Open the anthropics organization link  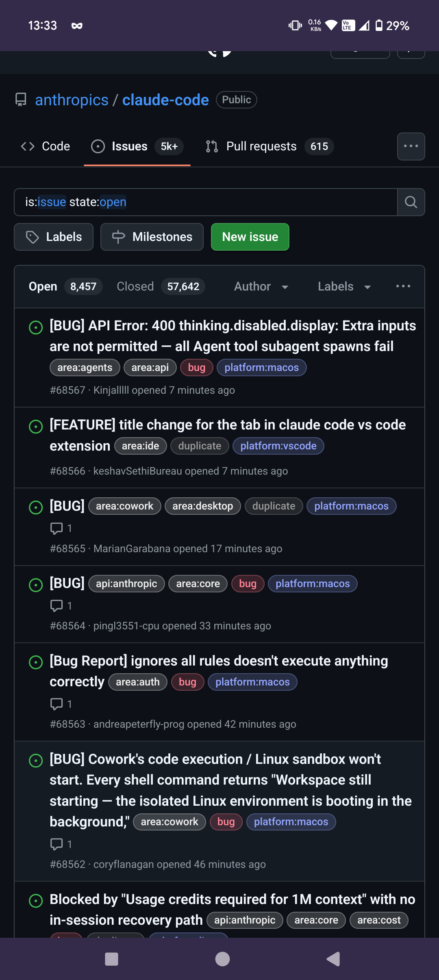72,100
